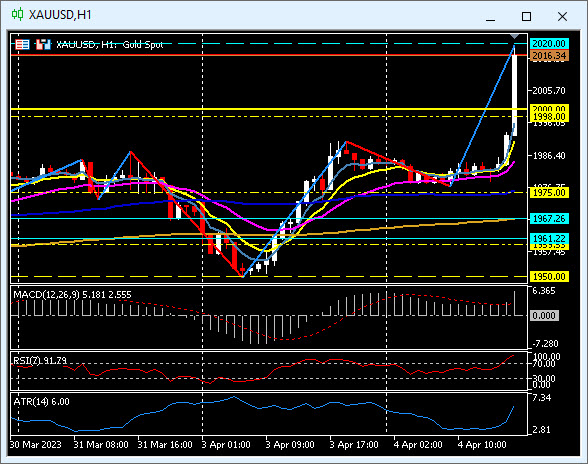The image size is (588, 464).
Task: Click the 7.34 ATR scale value
Action: (542, 398)
